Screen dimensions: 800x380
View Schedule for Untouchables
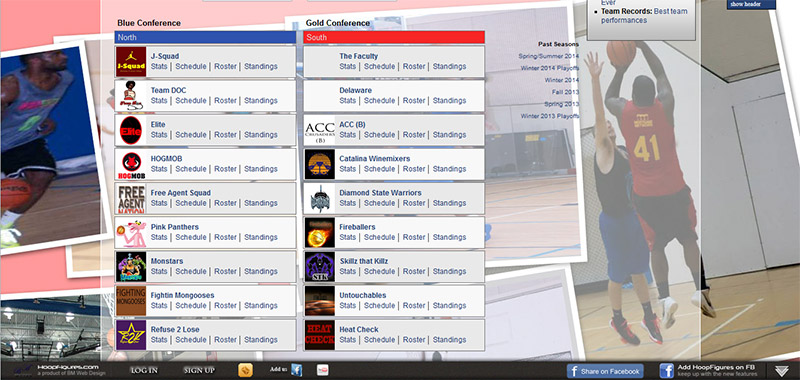click(x=380, y=306)
